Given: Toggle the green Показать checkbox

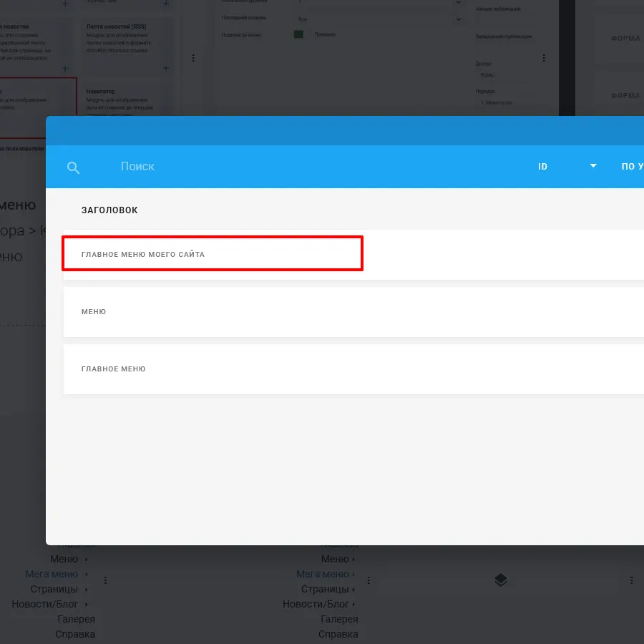Looking at the screenshot, I should (x=298, y=34).
